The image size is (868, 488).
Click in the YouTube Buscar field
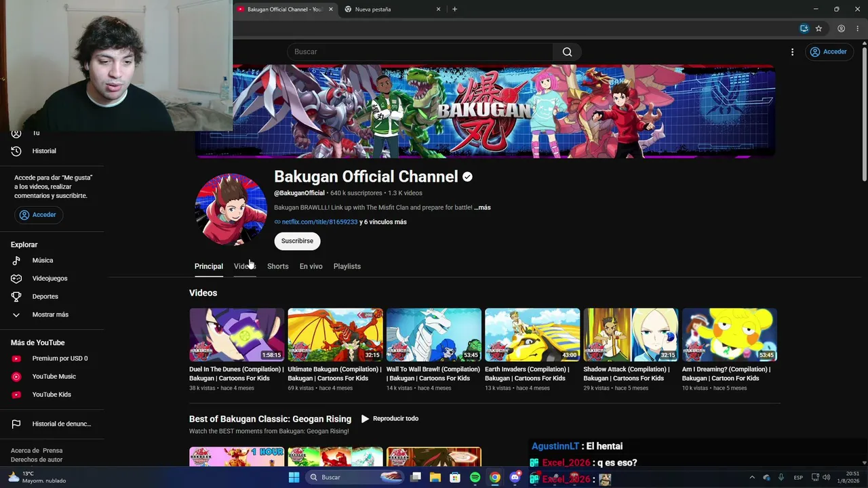[420, 52]
